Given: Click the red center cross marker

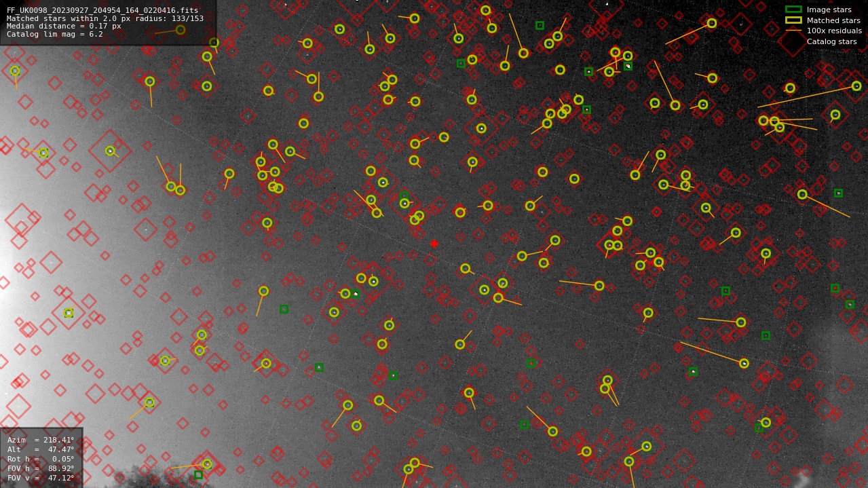Looking at the screenshot, I should 434,244.
